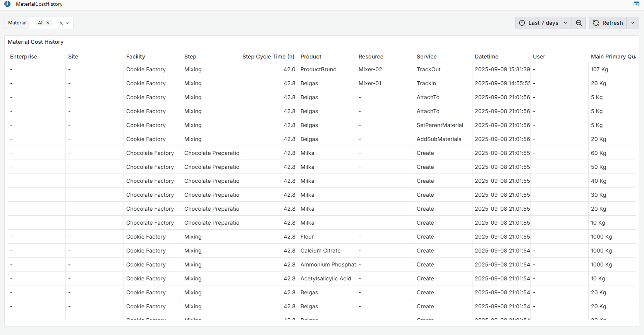This screenshot has height=335, width=644.
Task: Click the SetParentMaterial service cell
Action: 440,125
